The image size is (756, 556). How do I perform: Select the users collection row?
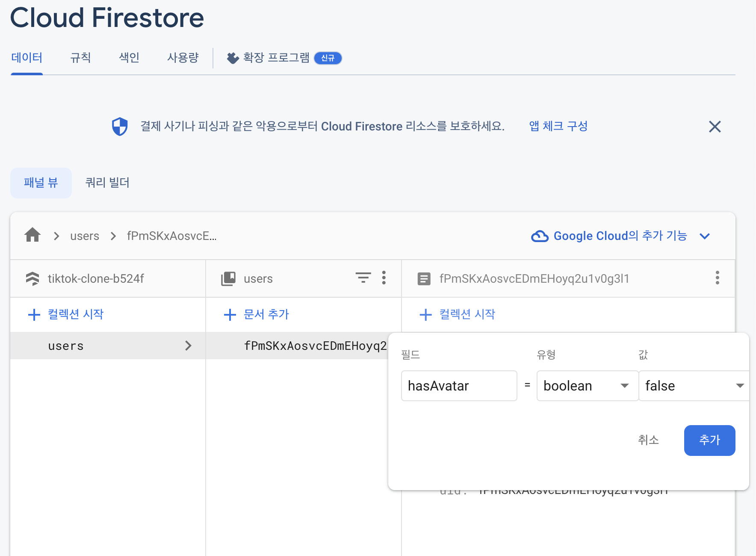point(108,346)
